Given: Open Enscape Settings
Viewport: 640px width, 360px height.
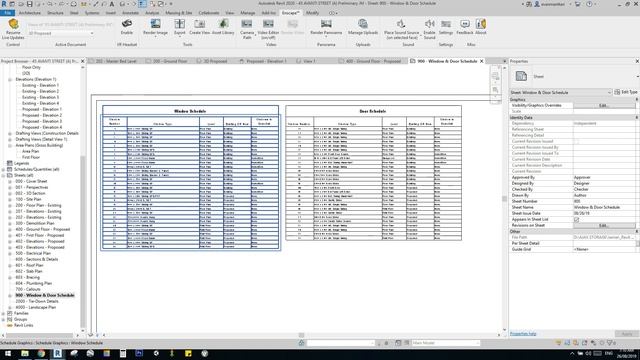Looking at the screenshot, I should [446, 24].
